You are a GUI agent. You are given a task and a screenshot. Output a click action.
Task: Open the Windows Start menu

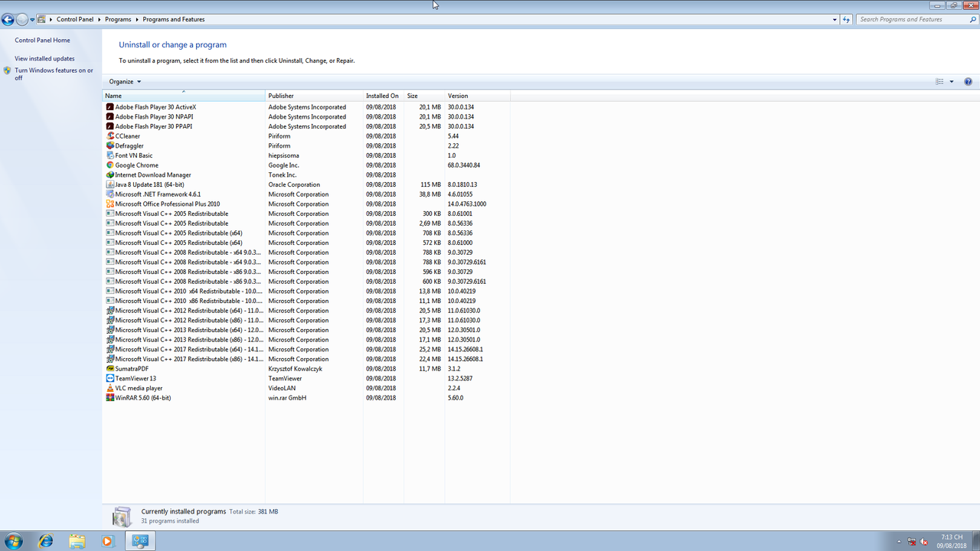tap(14, 541)
